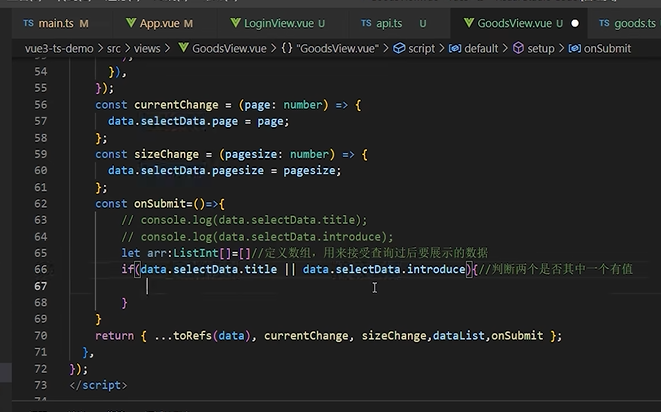Open vue3-ts-demo breadcrumb segment
661x412 pixels.
59,48
